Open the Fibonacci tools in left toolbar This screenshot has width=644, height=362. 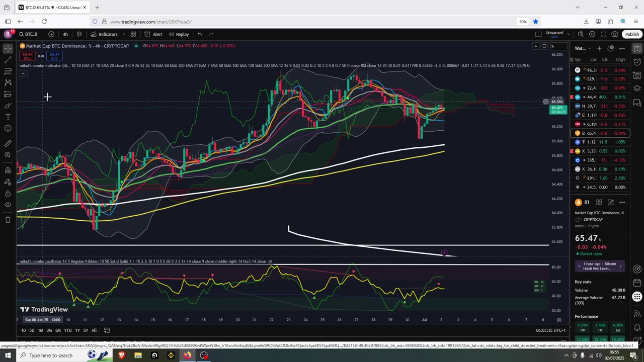[8, 71]
